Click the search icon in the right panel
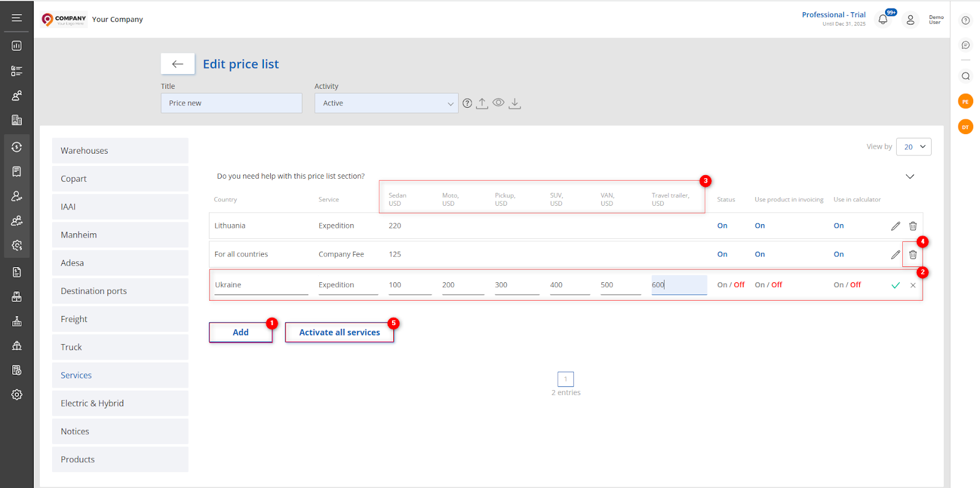Image resolution: width=980 pixels, height=488 pixels. coord(965,76)
